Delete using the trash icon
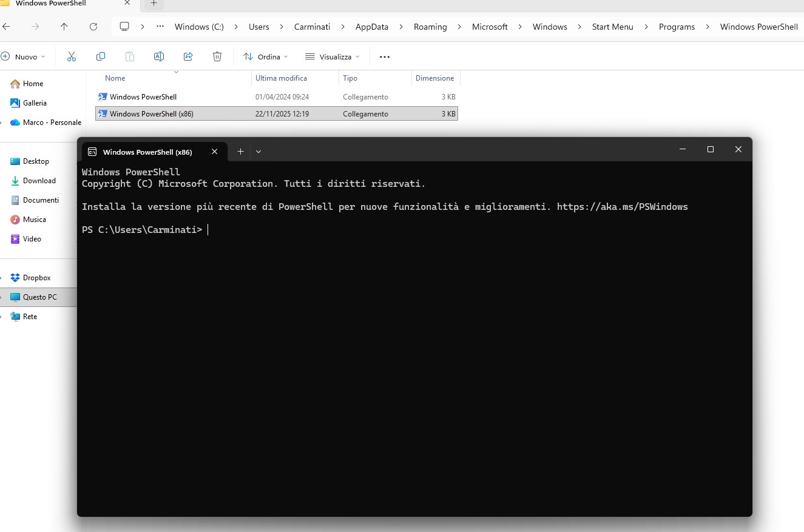 [217, 56]
